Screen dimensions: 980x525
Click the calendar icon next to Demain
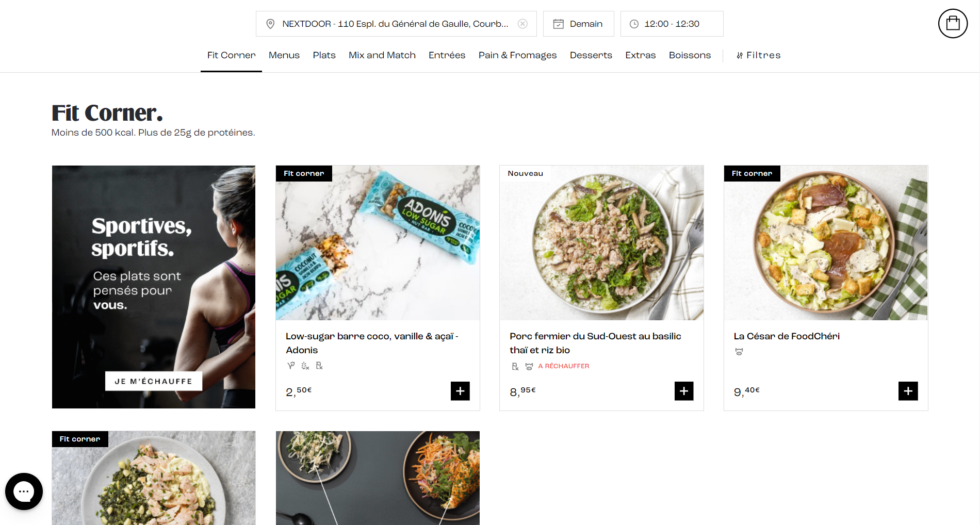point(559,23)
